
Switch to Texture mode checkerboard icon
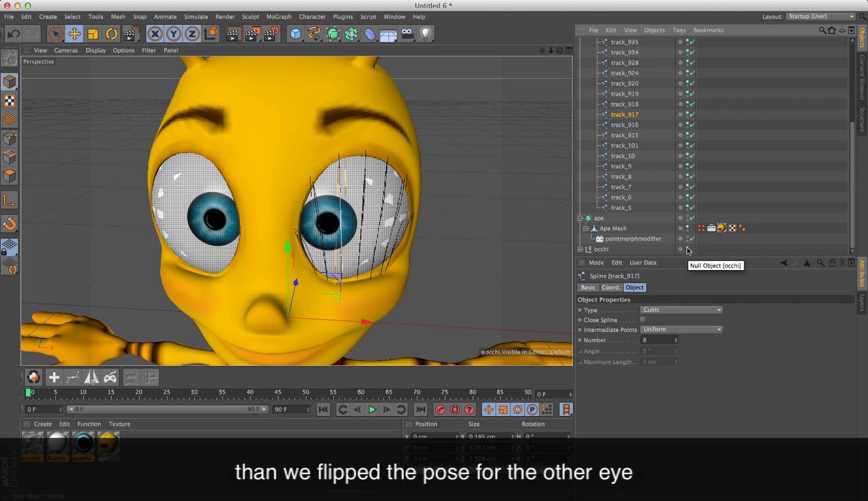(x=9, y=101)
